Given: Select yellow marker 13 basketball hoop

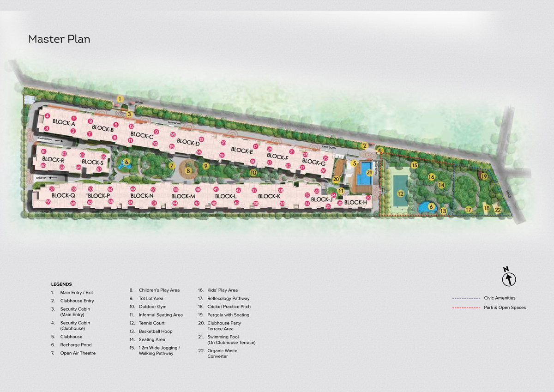Looking at the screenshot, I should click(443, 211).
